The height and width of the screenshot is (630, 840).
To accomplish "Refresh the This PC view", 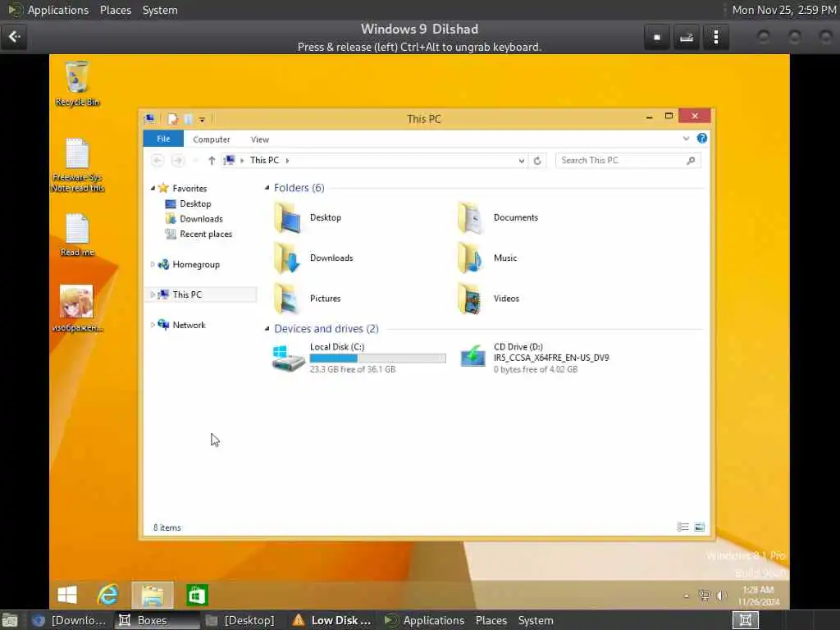I will 537,160.
